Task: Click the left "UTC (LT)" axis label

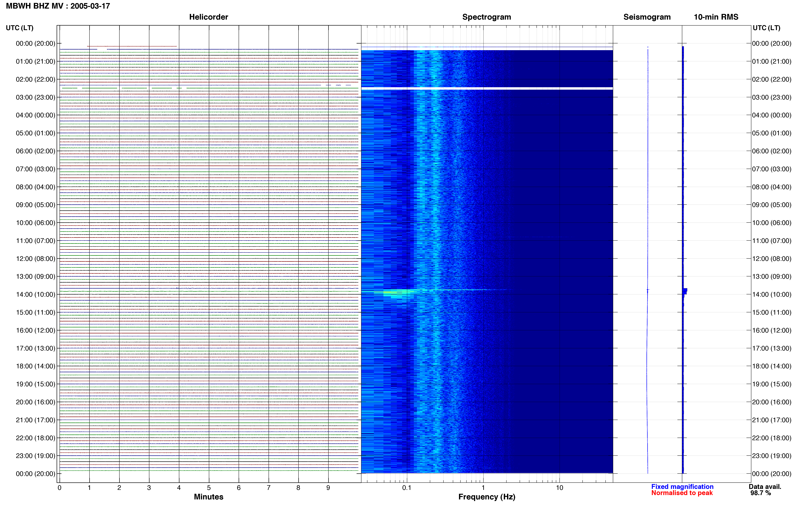Action: click(x=19, y=28)
